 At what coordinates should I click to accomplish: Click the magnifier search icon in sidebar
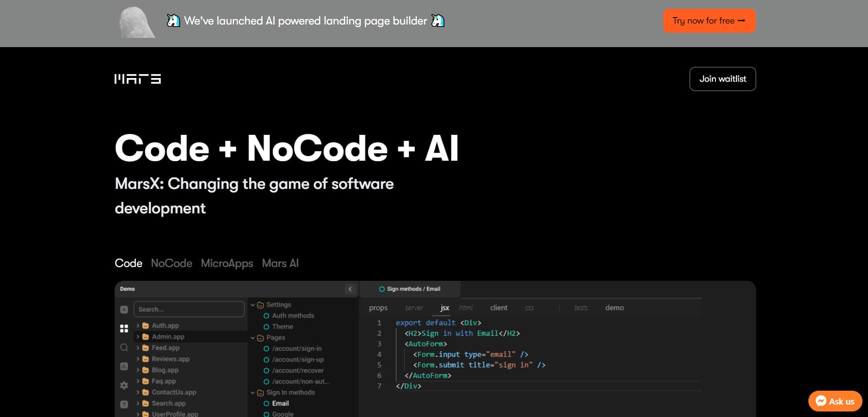124,347
